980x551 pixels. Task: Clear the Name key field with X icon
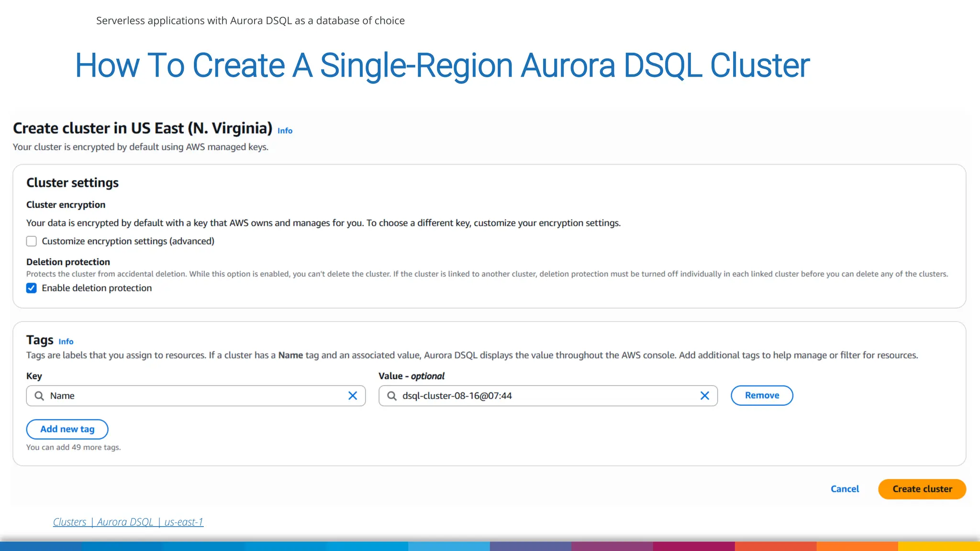(x=353, y=396)
